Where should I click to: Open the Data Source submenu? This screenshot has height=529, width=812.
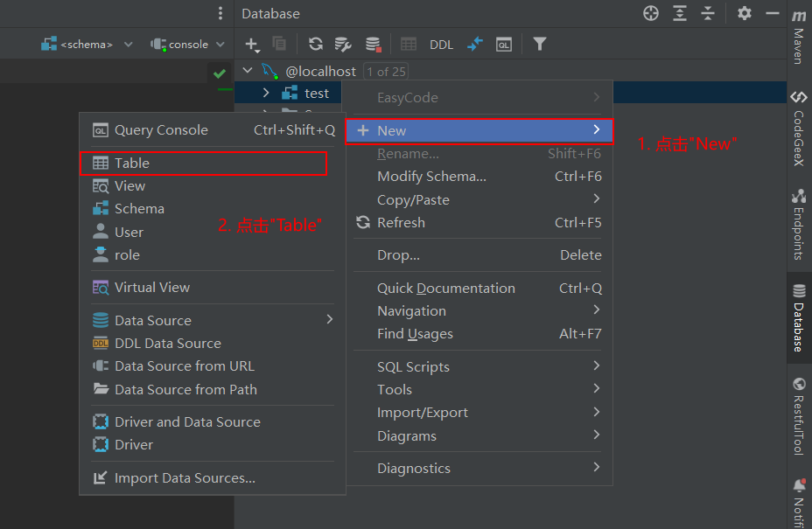213,320
